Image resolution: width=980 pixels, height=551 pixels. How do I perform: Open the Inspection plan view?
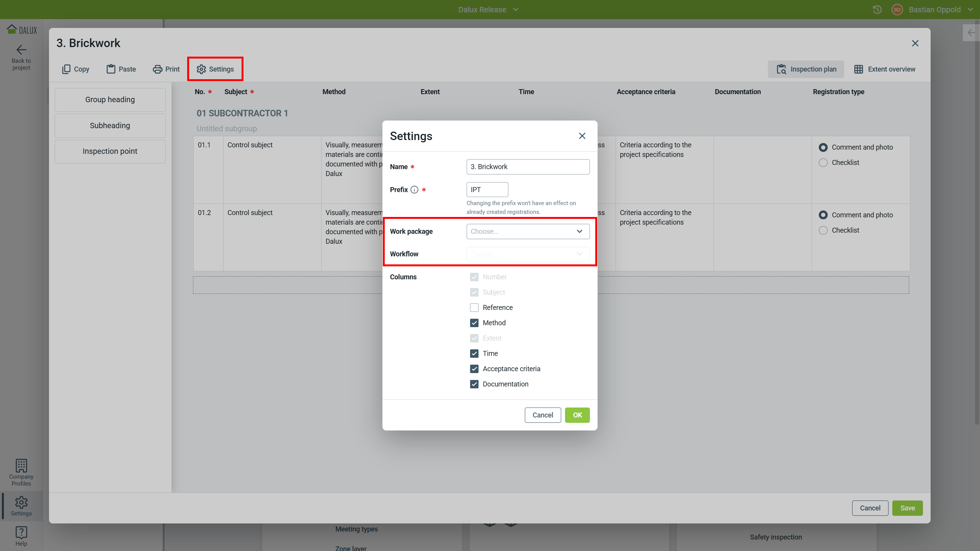(x=806, y=69)
